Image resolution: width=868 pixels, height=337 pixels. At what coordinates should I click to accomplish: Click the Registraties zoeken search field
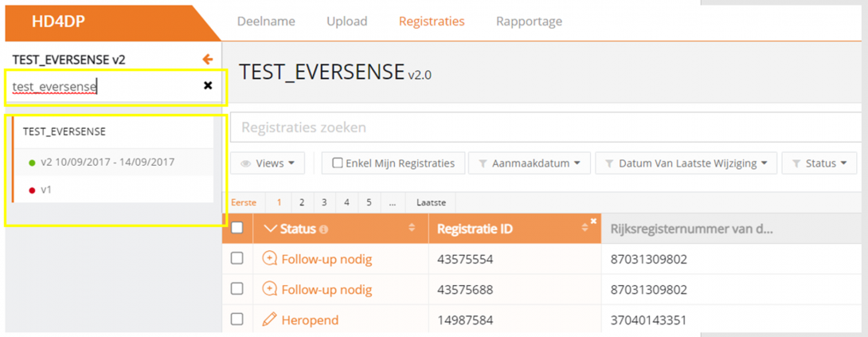pyautogui.click(x=542, y=127)
